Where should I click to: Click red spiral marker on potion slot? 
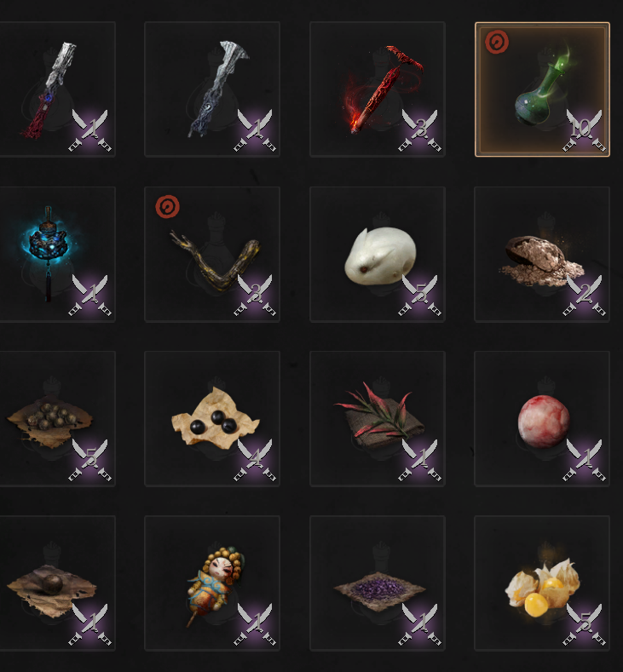tap(497, 43)
